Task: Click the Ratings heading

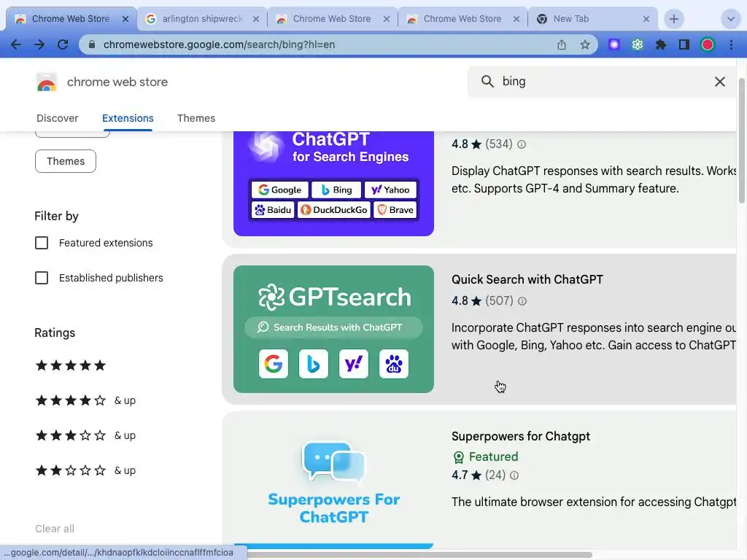Action: pyautogui.click(x=55, y=332)
